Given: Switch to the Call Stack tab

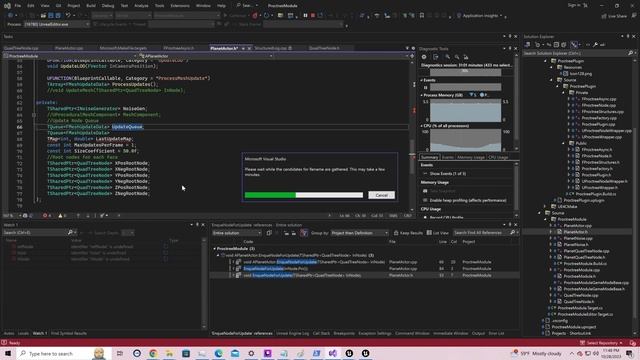Looking at the screenshot, I should (x=321, y=333).
